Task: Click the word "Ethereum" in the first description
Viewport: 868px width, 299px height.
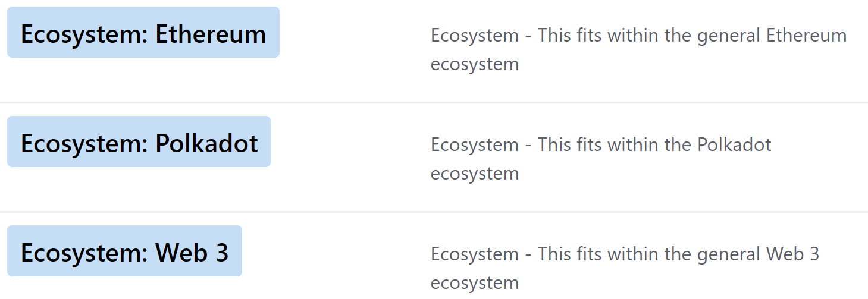Action: click(x=806, y=36)
